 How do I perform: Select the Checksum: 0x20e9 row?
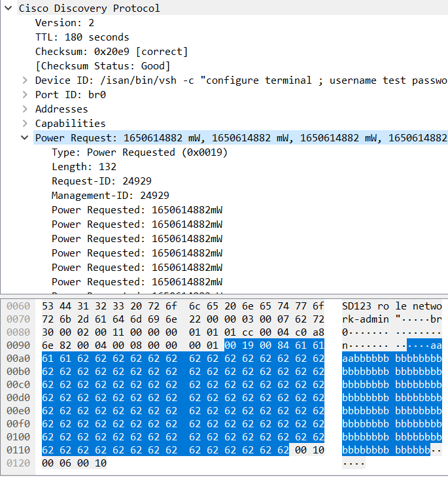tap(111, 52)
